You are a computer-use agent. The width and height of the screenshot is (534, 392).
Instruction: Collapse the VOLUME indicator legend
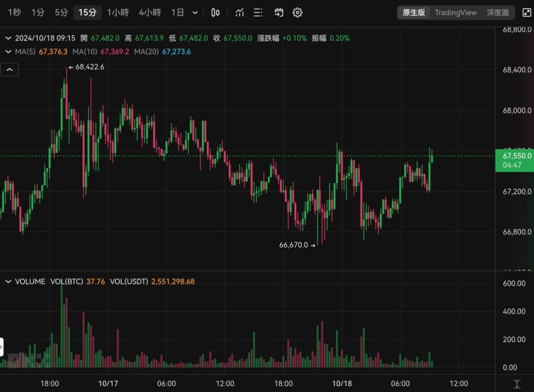(8, 281)
